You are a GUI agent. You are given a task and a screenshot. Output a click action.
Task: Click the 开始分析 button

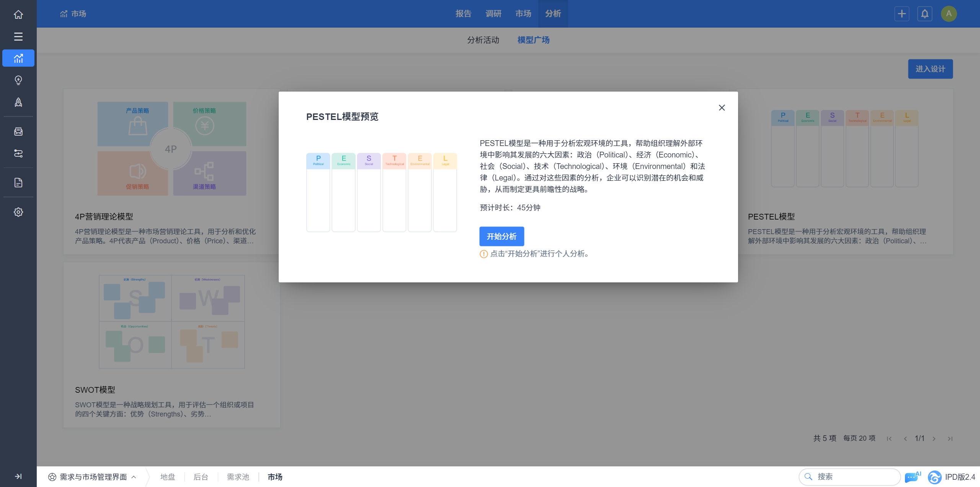(x=501, y=236)
